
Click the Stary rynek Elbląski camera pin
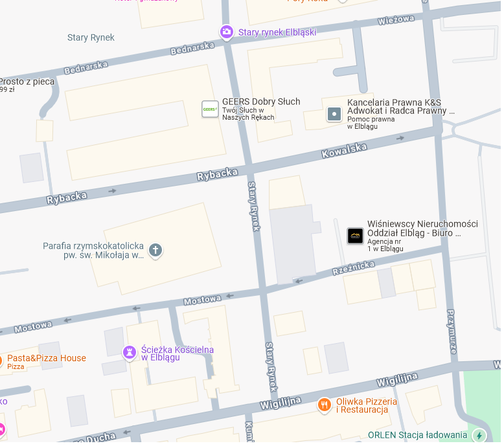coord(227,32)
